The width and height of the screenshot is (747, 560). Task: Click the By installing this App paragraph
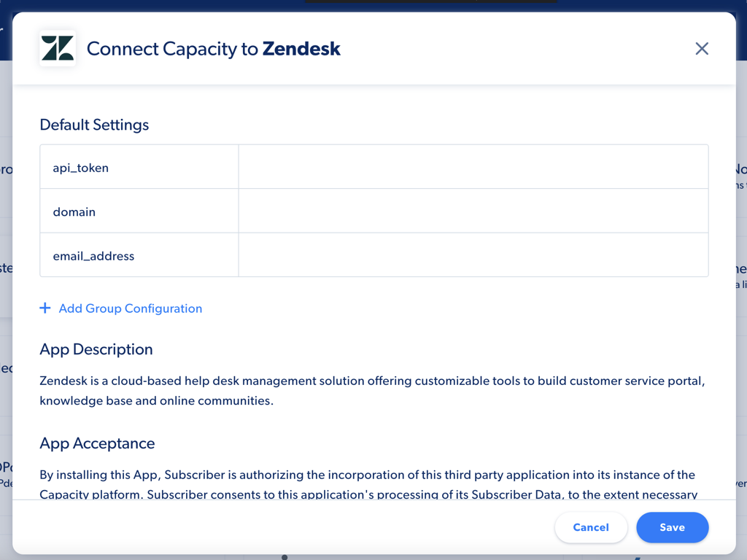pos(368,484)
